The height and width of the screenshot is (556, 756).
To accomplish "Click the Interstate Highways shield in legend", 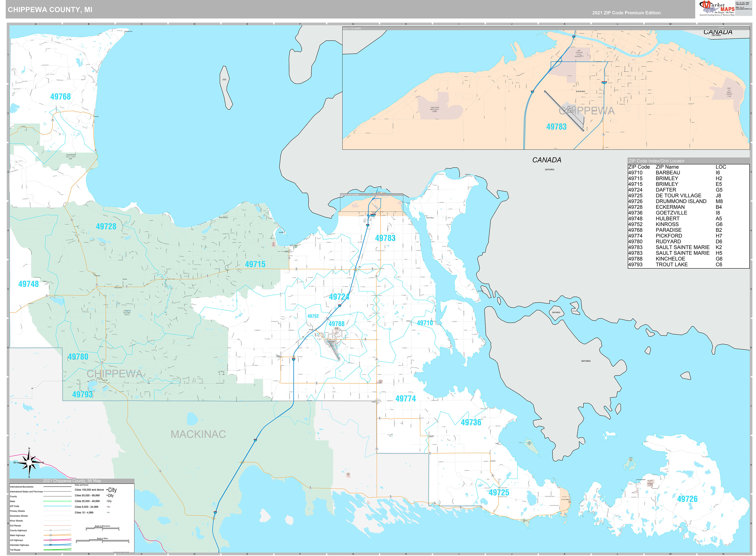I will [x=50, y=545].
